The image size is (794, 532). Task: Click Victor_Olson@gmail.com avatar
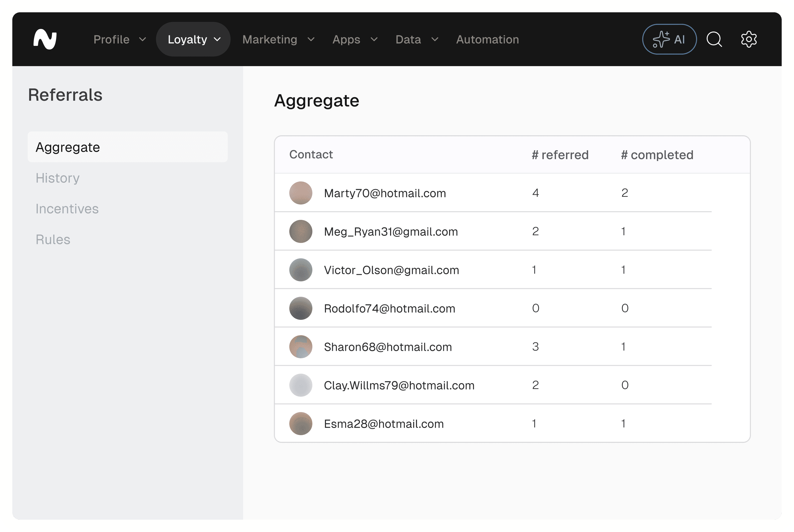(x=300, y=270)
